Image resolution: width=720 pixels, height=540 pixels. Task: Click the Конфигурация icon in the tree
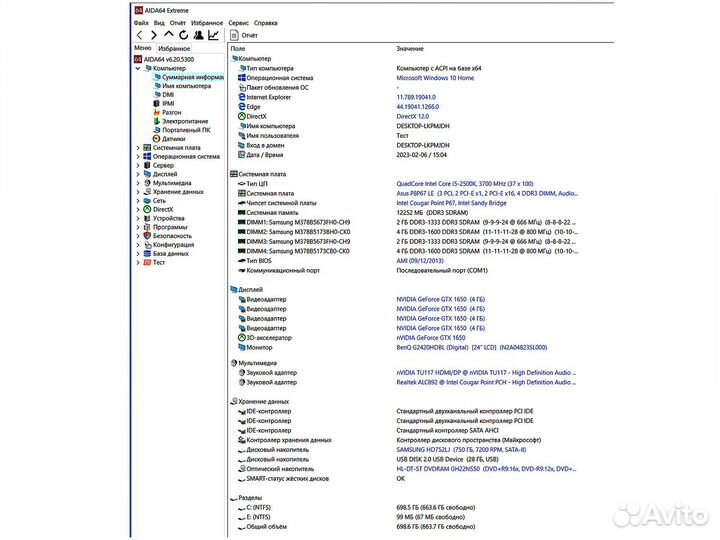(147, 245)
